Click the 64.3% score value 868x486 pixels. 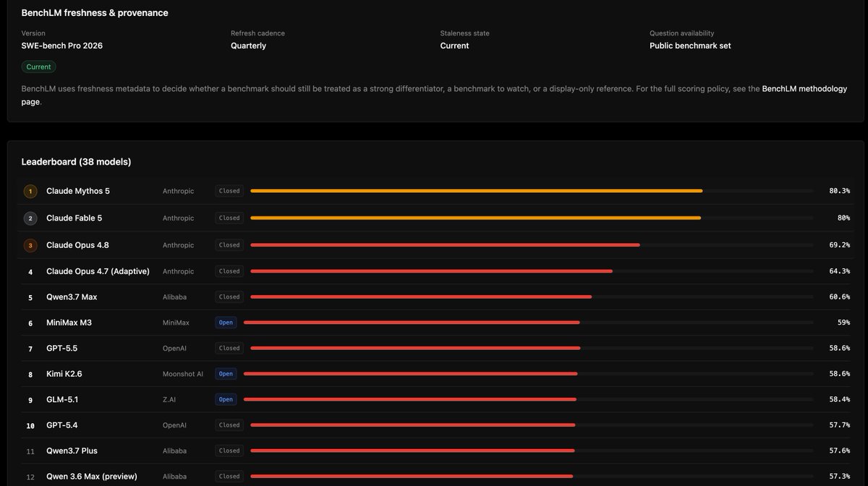839,271
